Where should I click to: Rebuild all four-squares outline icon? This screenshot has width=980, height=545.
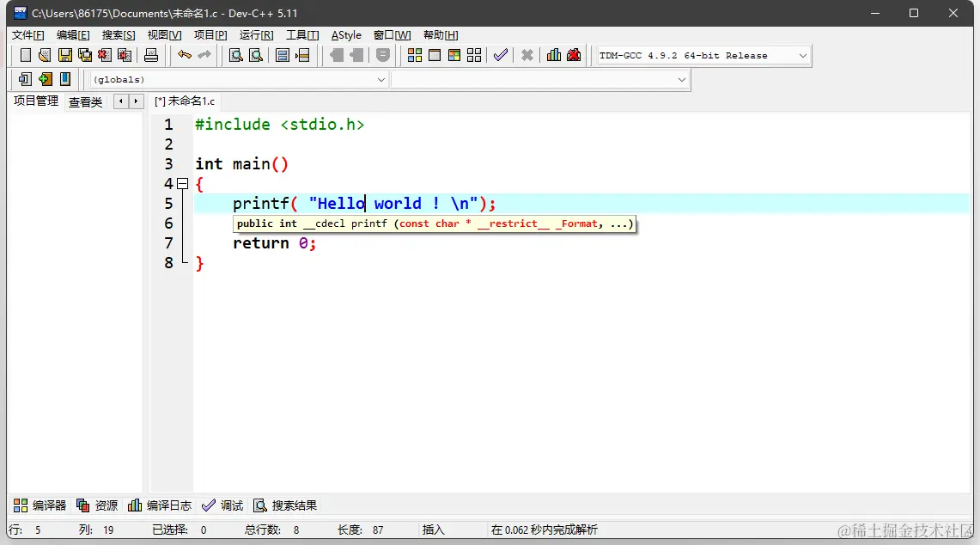pyautogui.click(x=474, y=55)
